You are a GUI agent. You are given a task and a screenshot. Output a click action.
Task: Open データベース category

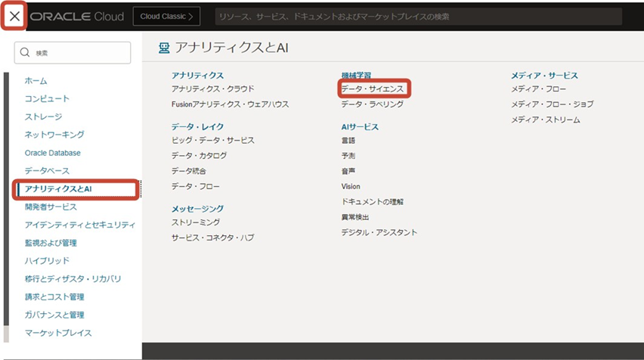(47, 171)
